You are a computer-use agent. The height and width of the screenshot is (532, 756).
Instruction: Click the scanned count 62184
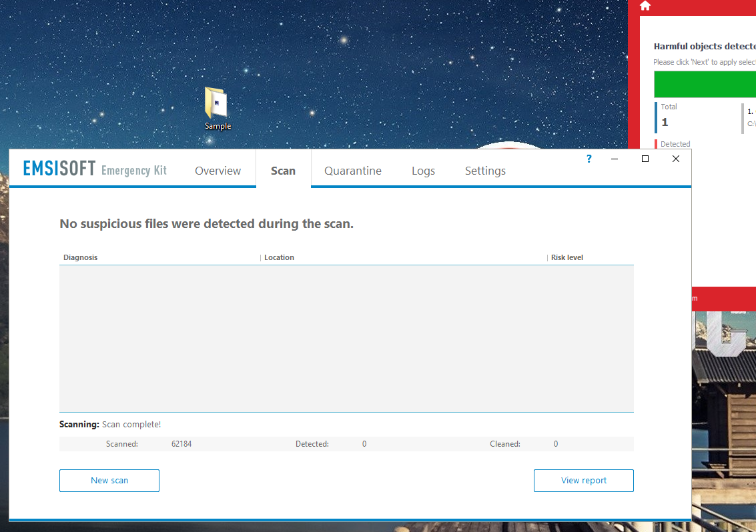click(181, 444)
